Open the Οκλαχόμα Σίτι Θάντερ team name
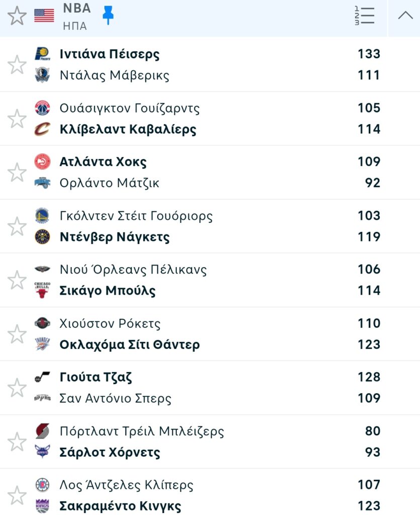 tap(130, 345)
